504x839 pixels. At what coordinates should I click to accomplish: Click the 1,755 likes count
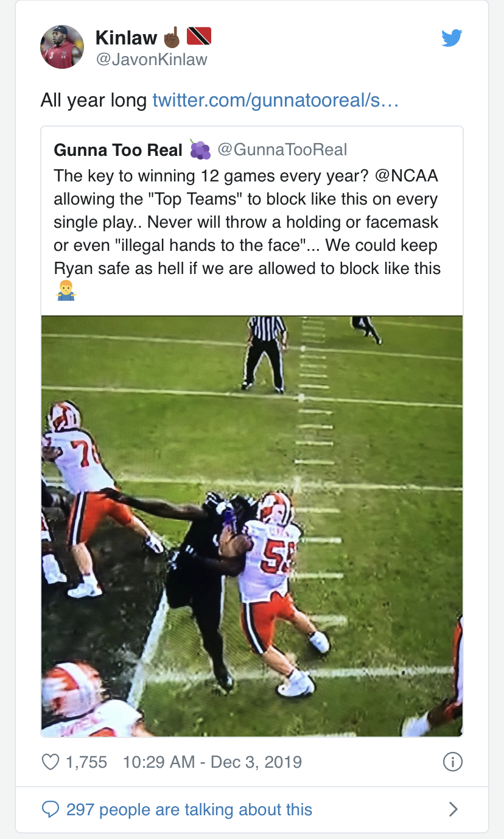coord(86,762)
